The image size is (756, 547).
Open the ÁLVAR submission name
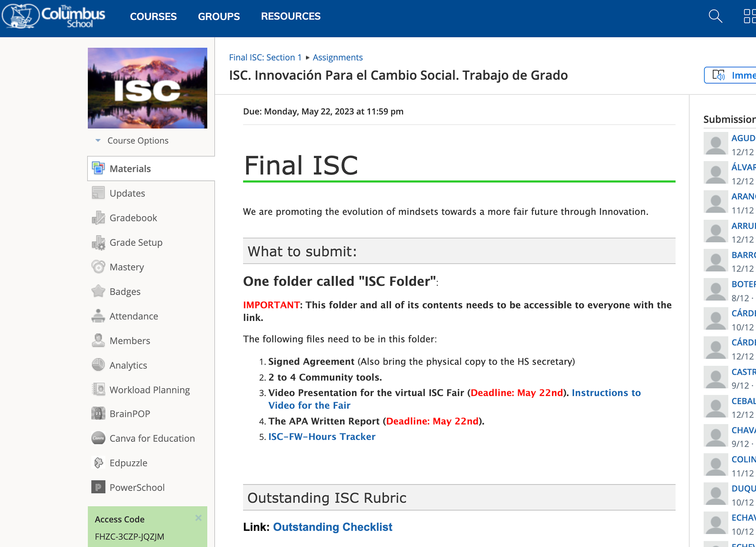pos(743,167)
